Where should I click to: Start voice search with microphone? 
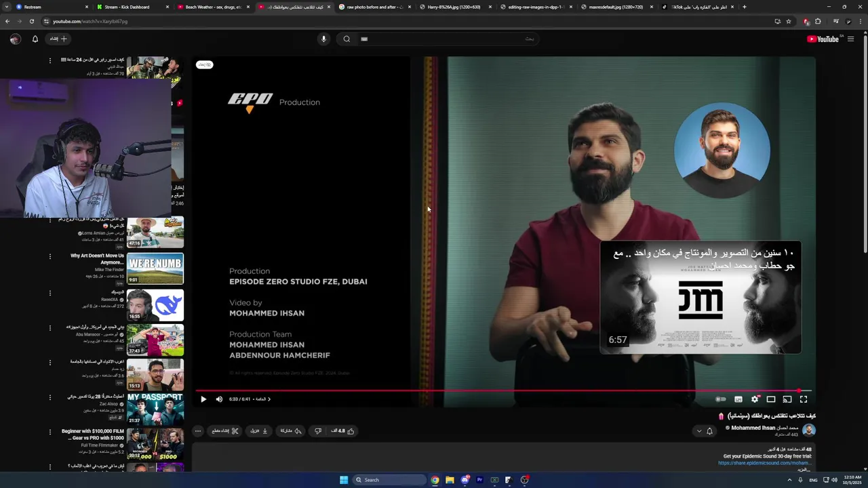click(x=323, y=39)
